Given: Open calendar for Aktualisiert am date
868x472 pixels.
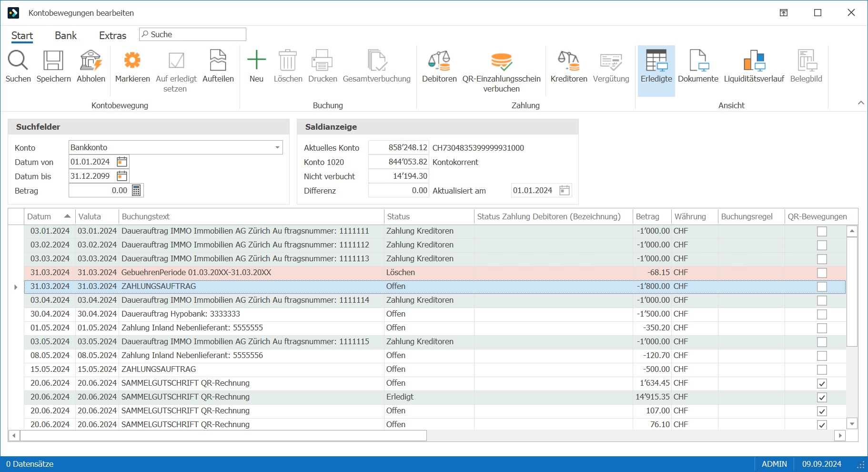Looking at the screenshot, I should (x=565, y=191).
